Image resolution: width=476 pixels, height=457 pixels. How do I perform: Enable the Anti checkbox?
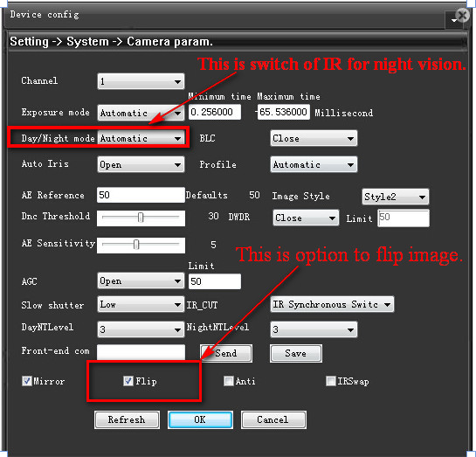tap(228, 381)
